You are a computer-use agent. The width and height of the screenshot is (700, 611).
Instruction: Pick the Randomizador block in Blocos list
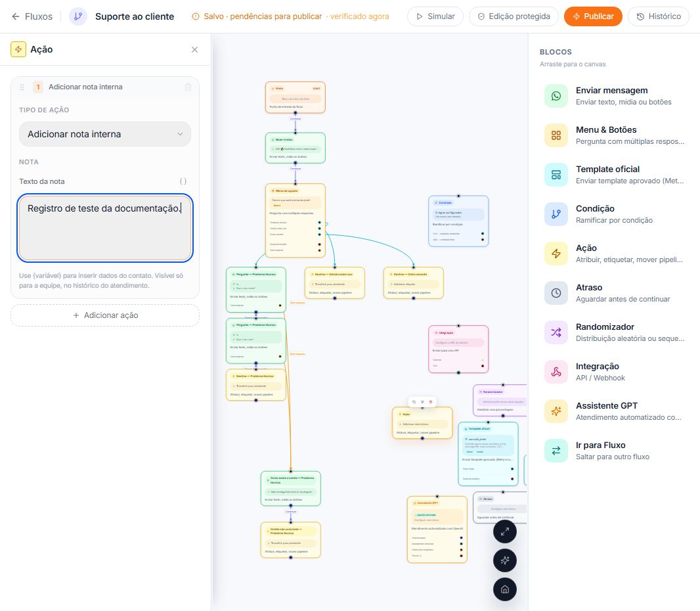point(614,332)
